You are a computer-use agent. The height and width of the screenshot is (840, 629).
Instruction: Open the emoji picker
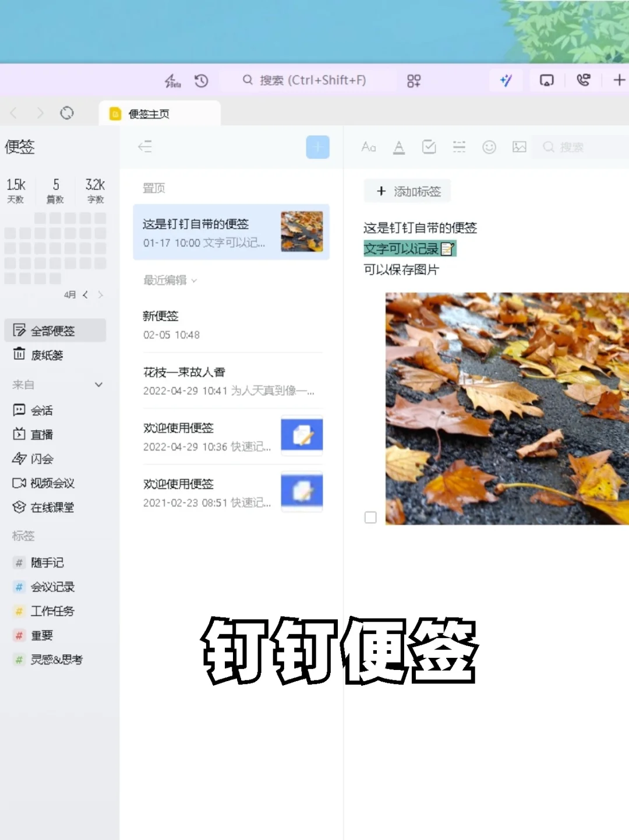click(489, 147)
